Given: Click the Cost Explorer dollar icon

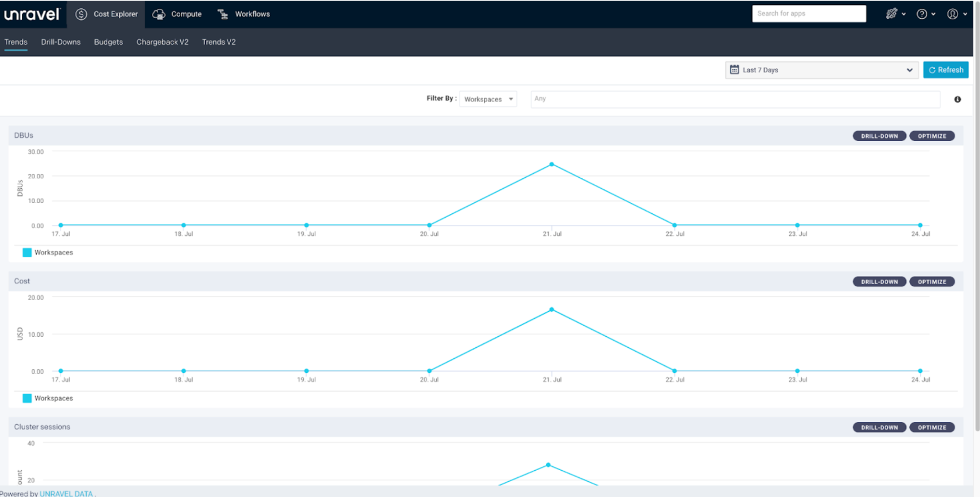Looking at the screenshot, I should tap(81, 14).
